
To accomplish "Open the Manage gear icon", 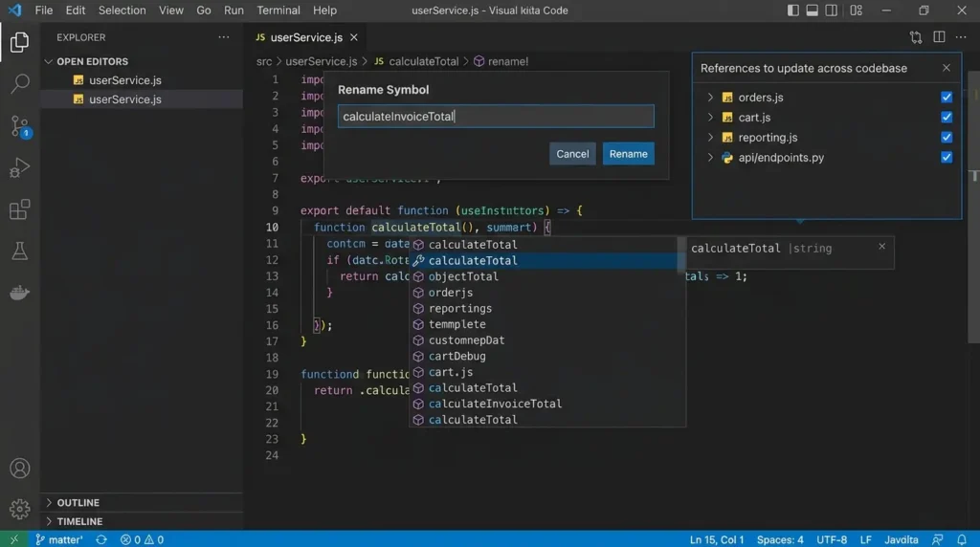I will 19,509.
